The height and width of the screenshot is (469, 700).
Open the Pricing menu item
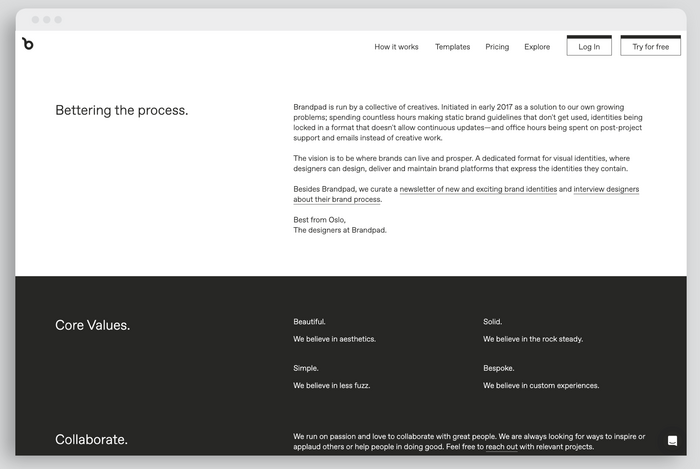[497, 47]
